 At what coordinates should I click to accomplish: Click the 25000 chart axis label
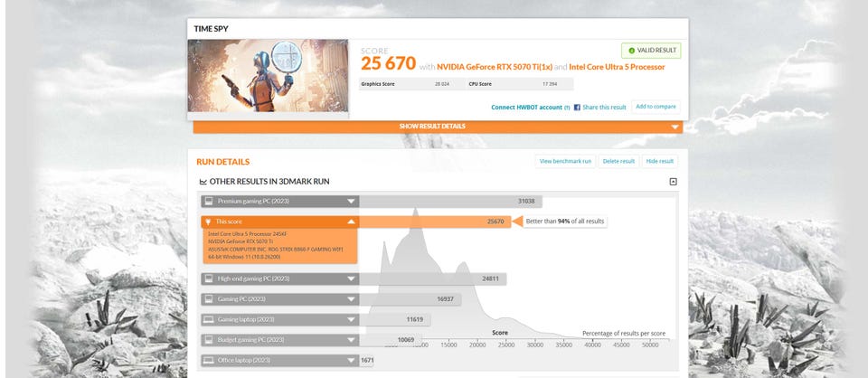506,345
